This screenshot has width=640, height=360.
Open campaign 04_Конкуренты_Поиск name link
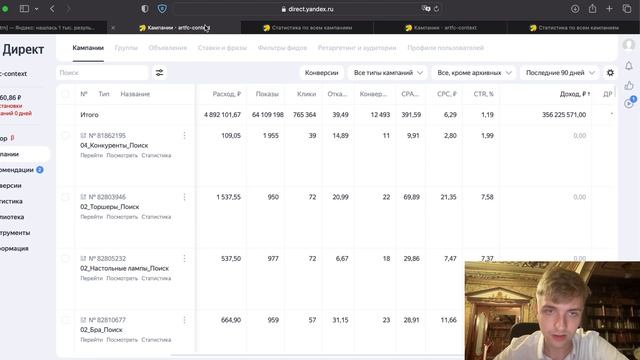[114, 145]
